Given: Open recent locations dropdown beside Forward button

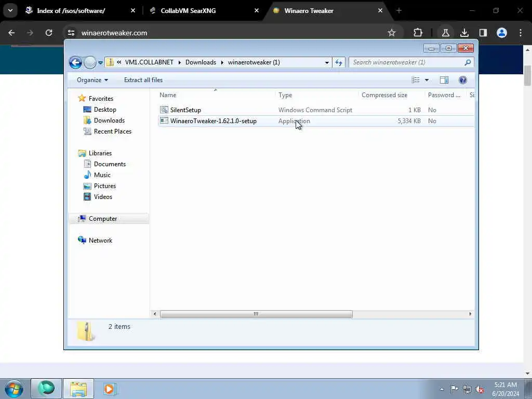Looking at the screenshot, I should 100,62.
